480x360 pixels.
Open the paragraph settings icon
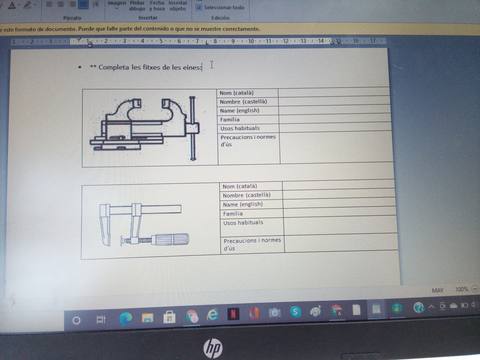(96, 4)
